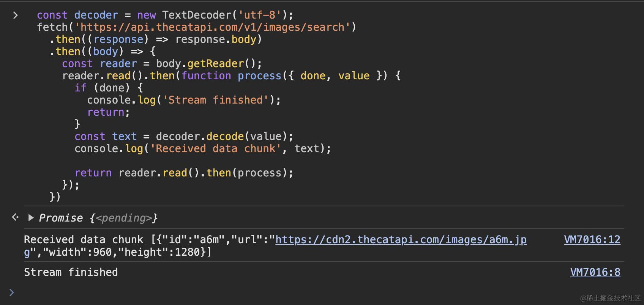The height and width of the screenshot is (305, 644).
Task: Click the 'Stream finished' log message
Action: click(x=71, y=272)
